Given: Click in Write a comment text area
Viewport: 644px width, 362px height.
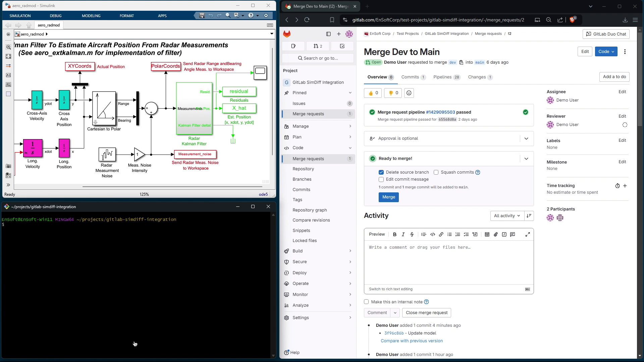Looking at the screenshot, I should tap(449, 262).
